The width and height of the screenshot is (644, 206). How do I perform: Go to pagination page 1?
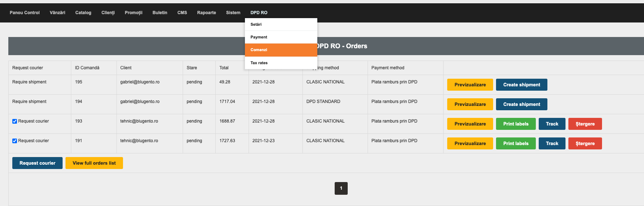click(x=341, y=188)
